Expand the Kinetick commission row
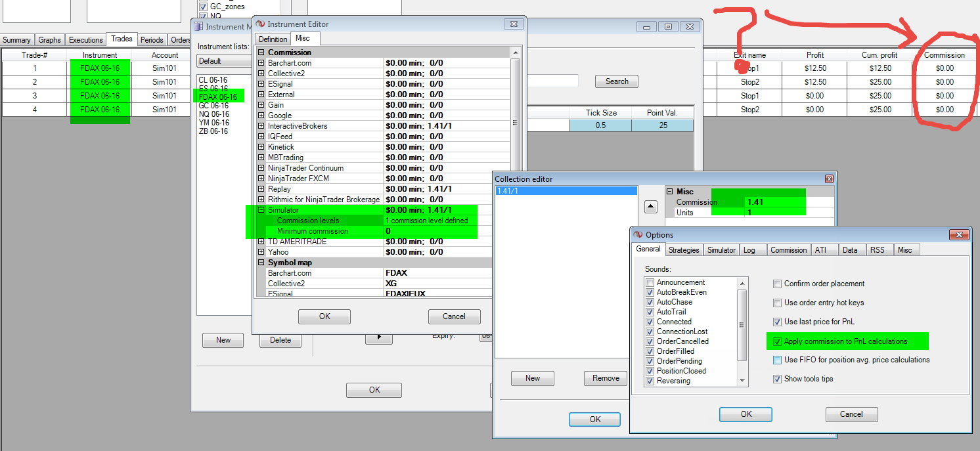 click(261, 147)
